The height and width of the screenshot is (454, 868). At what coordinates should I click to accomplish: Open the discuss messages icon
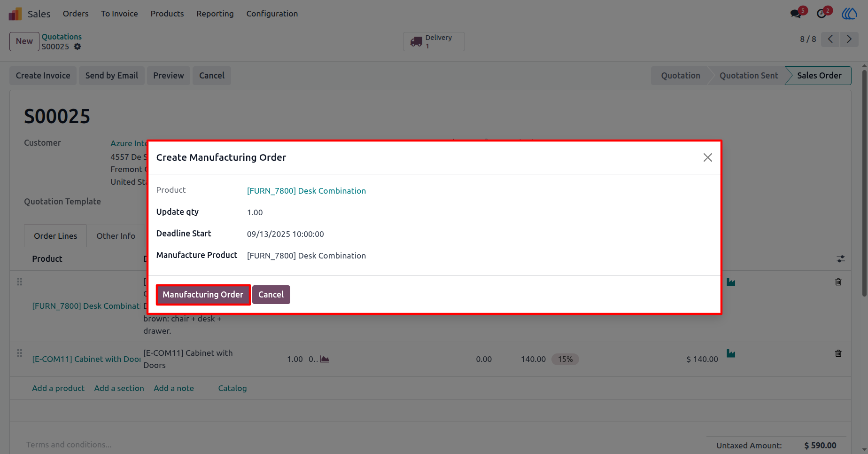(x=796, y=14)
